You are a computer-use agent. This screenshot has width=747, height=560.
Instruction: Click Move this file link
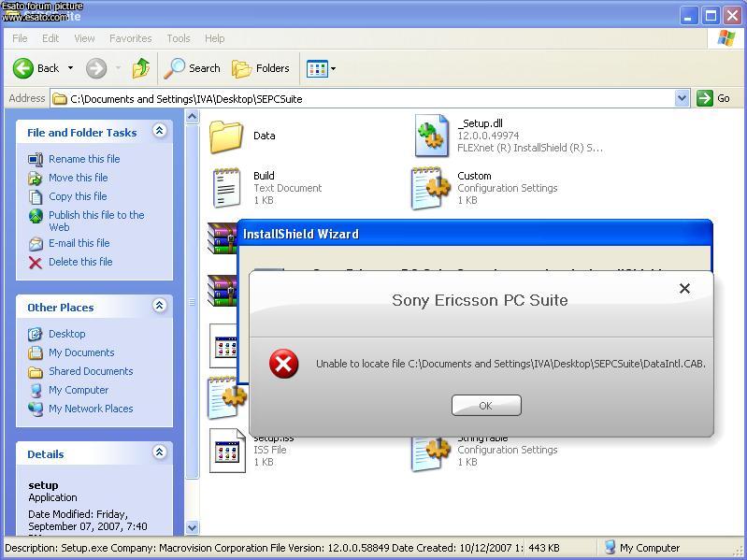click(79, 178)
